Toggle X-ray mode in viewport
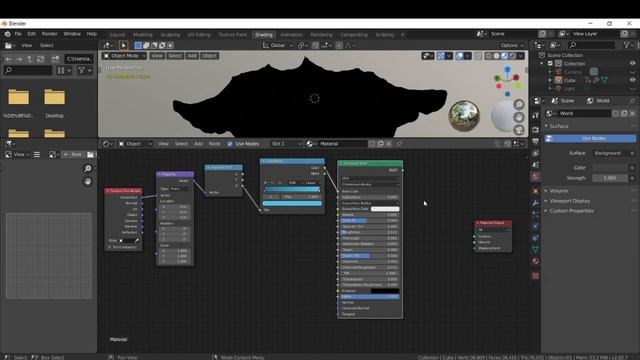Image resolution: width=640 pixels, height=360 pixels. coord(478,56)
